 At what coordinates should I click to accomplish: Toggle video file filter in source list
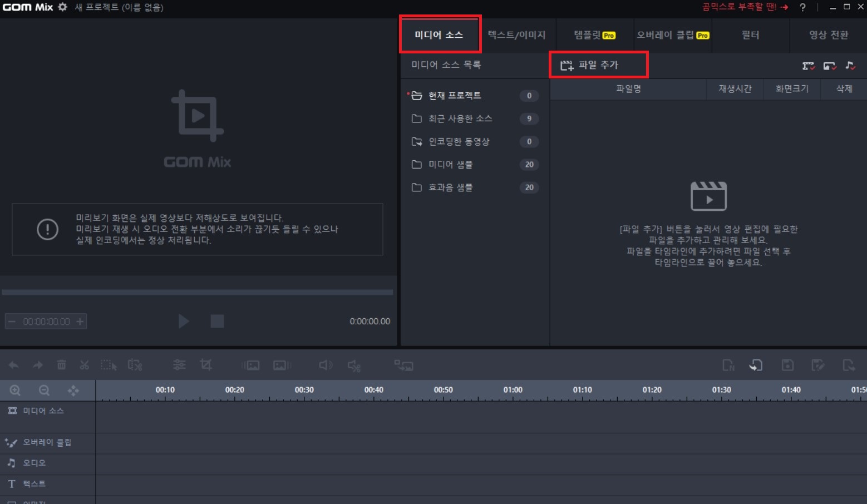tap(809, 66)
